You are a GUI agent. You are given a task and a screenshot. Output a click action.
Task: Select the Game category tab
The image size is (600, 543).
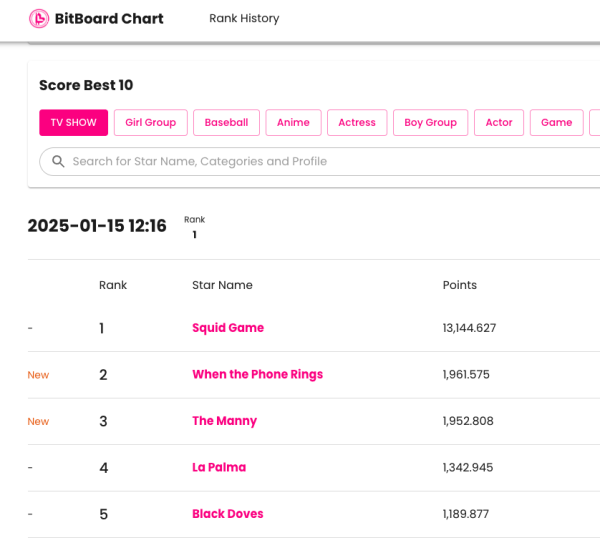(556, 123)
